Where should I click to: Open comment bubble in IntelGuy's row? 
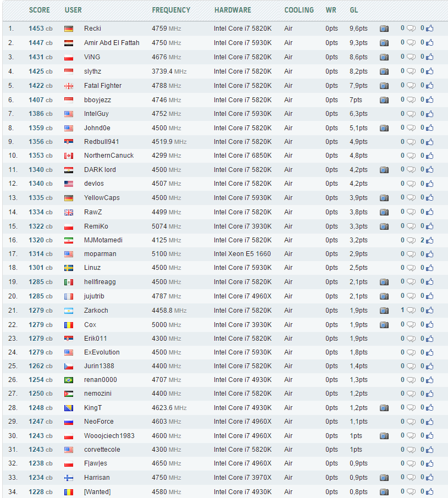[x=411, y=114]
